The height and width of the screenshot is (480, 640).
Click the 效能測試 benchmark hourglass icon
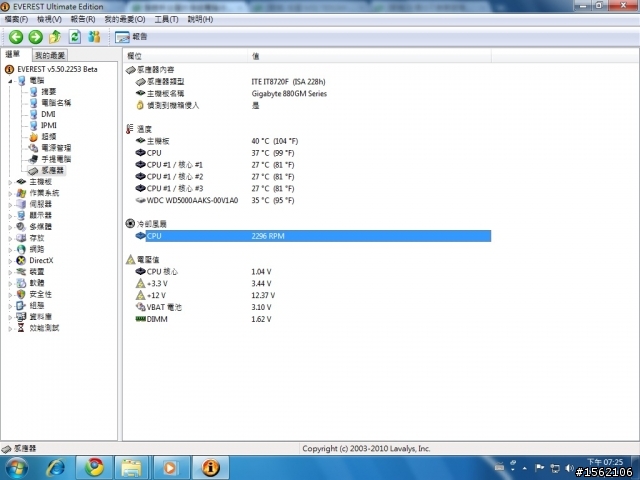tap(21, 328)
